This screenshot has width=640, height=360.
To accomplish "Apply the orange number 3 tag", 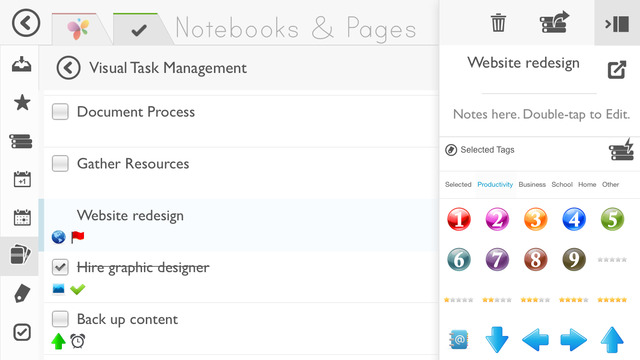I will click(536, 219).
